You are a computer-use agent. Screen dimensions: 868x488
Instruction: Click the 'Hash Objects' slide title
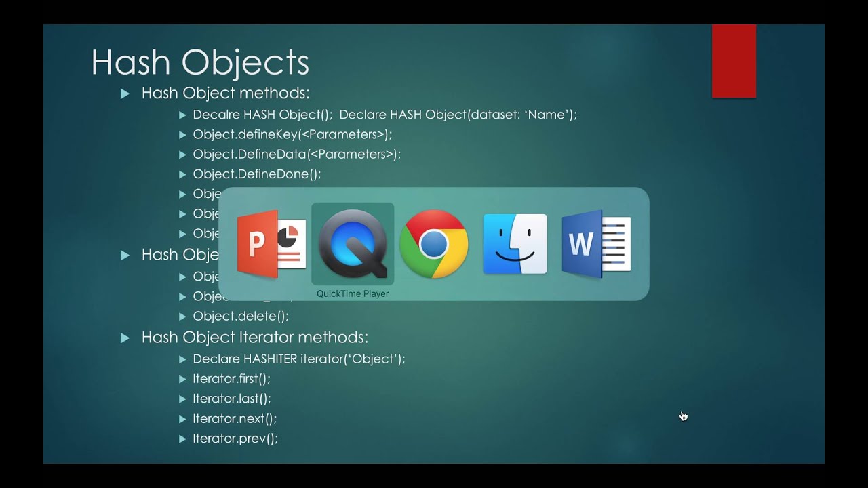(200, 62)
